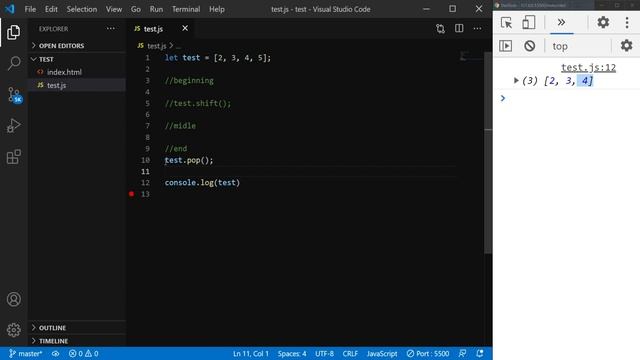Open the Edit menu
This screenshot has width=640, height=360.
tap(51, 9)
